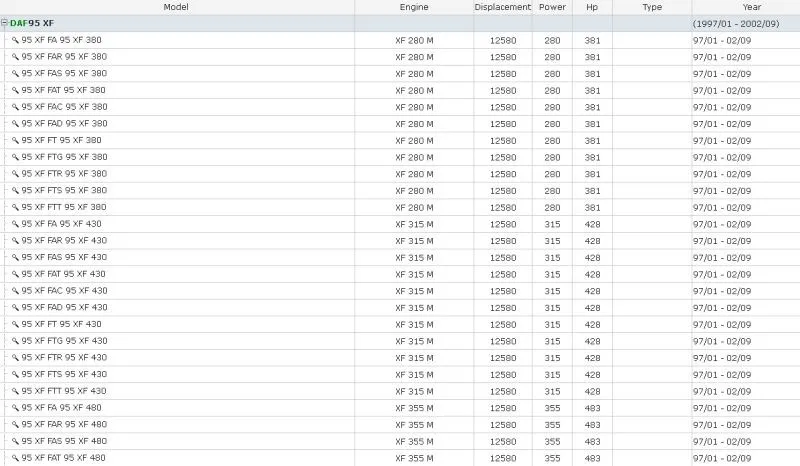Click power 355 in FAR 480 row
This screenshot has height=466, width=800.
coord(552,425)
